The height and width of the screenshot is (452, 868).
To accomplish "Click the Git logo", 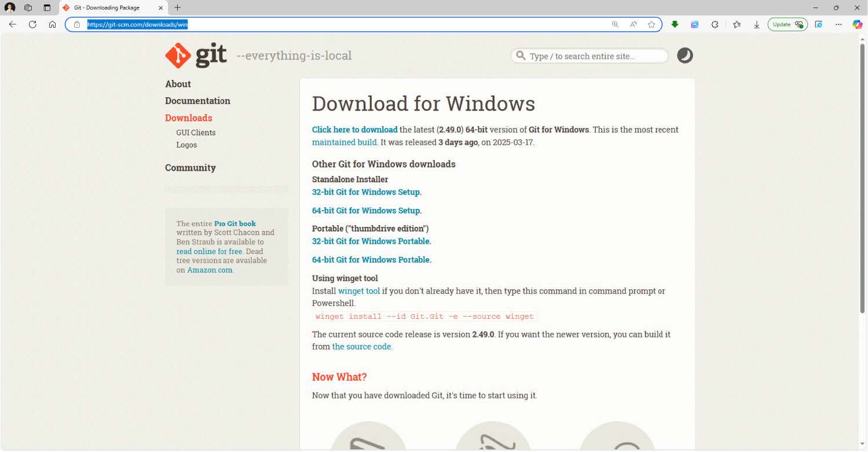I will click(x=196, y=56).
